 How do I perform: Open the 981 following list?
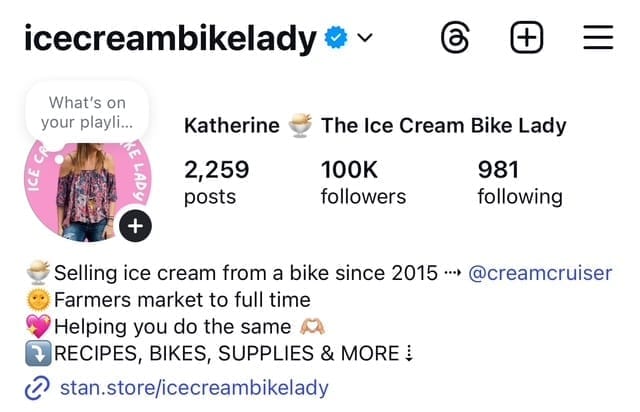[x=519, y=182]
